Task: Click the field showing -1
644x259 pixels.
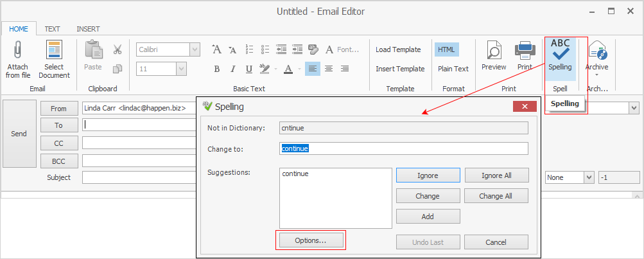Action: (619, 177)
